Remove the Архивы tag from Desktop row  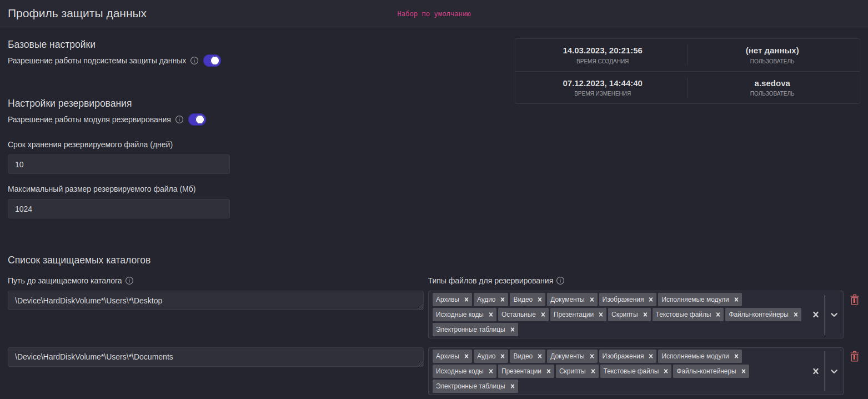click(467, 300)
